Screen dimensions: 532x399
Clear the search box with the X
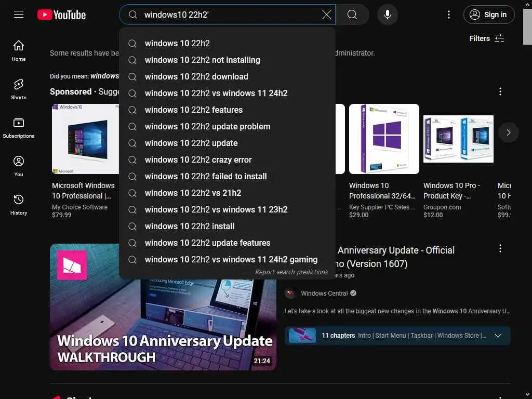[x=326, y=15]
